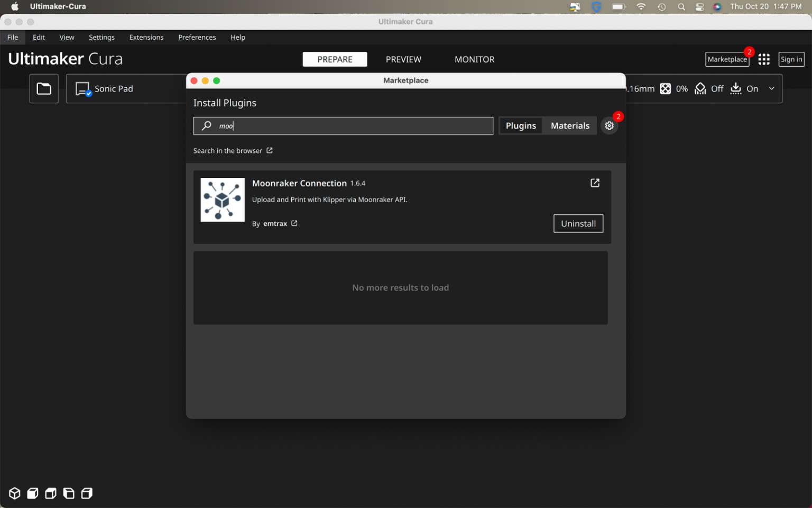Screen dimensions: 812x508
Task: Expand print settings panel chevron
Action: click(x=772, y=88)
